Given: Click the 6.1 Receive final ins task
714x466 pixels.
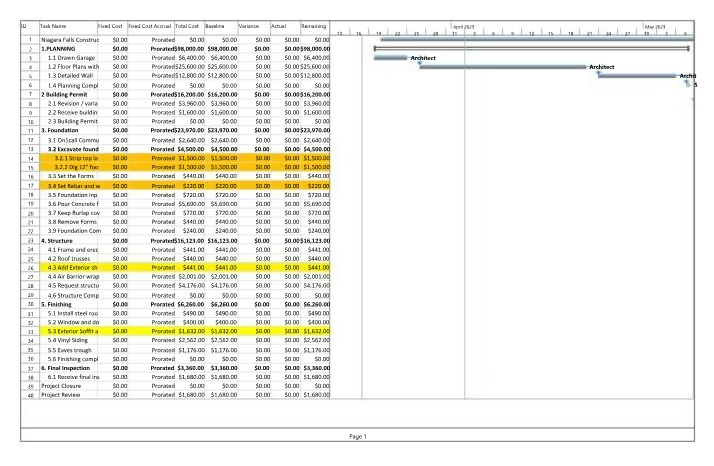Looking at the screenshot, I should 73,377.
